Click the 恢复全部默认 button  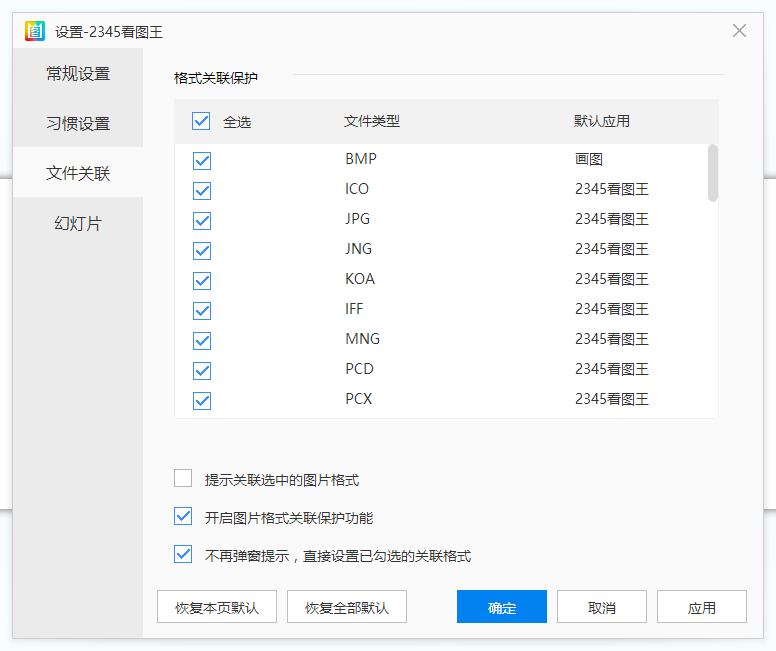click(x=347, y=606)
